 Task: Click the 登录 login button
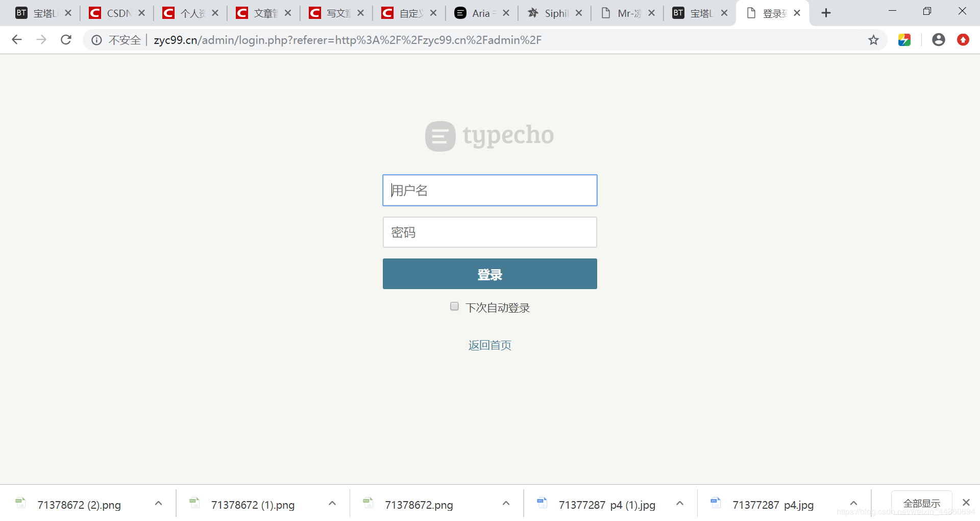pos(489,274)
